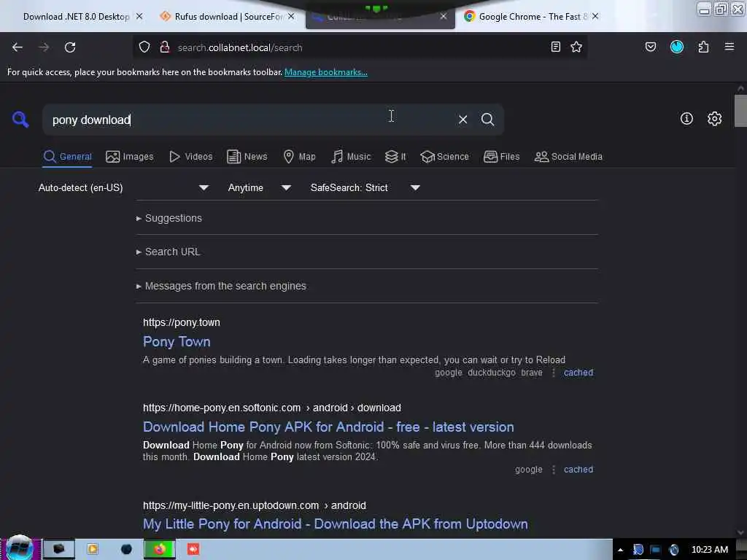Open the Pony Town result link
The image size is (747, 560).
177,341
